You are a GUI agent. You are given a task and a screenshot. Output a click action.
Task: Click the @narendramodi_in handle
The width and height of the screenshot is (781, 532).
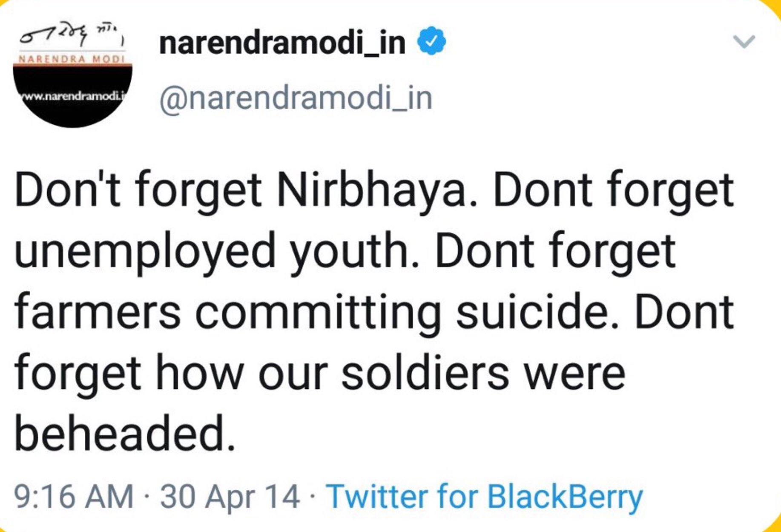click(296, 98)
